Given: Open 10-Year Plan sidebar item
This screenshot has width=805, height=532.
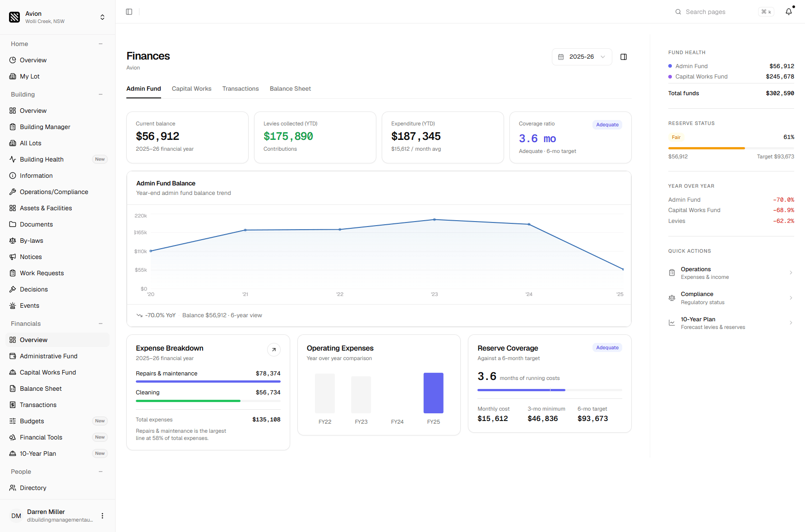Looking at the screenshot, I should (x=58, y=453).
